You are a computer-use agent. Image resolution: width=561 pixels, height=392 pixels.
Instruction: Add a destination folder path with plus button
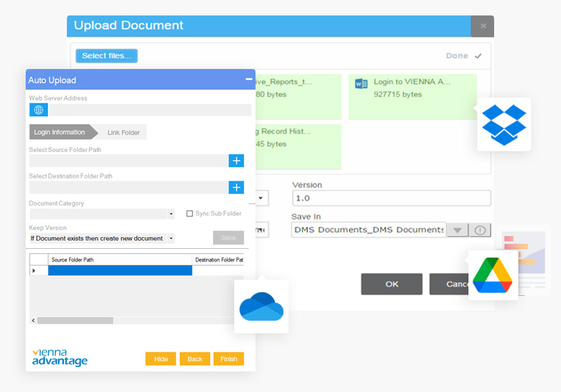236,187
